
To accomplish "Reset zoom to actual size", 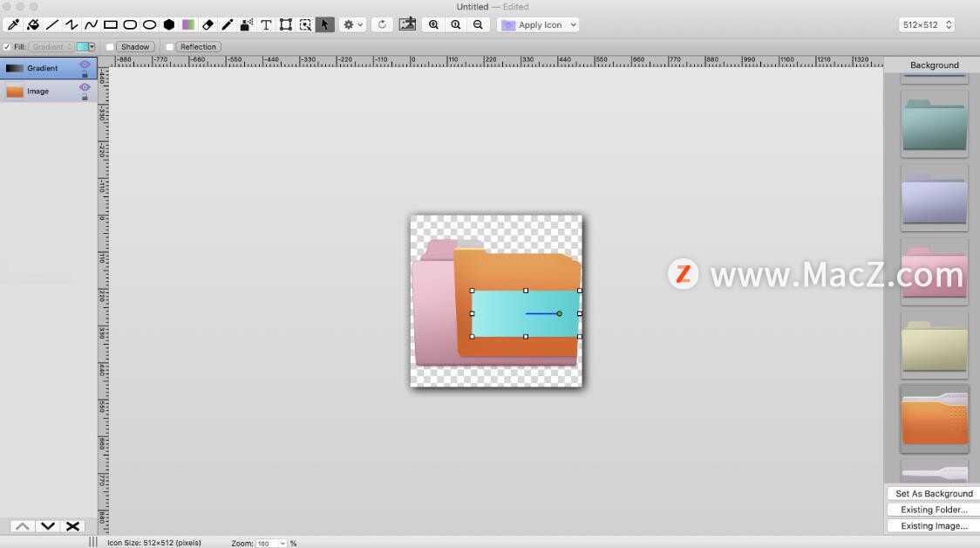I will pyautogui.click(x=456, y=25).
